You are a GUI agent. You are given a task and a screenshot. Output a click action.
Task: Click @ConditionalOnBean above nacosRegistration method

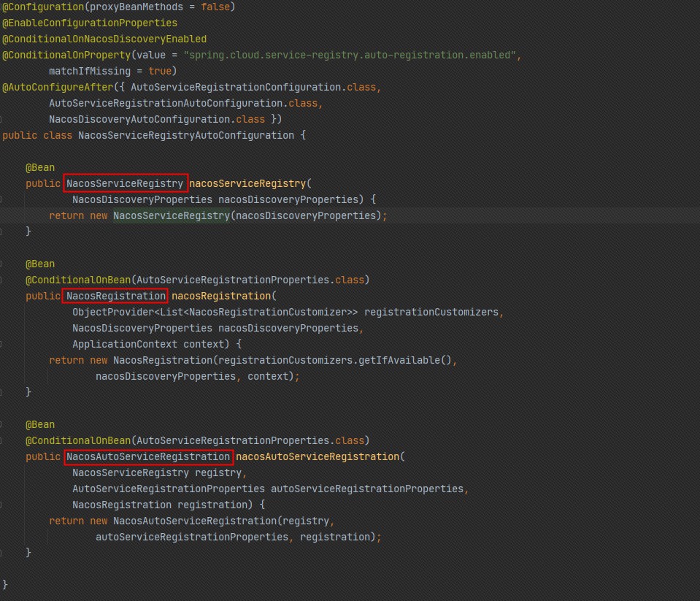click(78, 280)
